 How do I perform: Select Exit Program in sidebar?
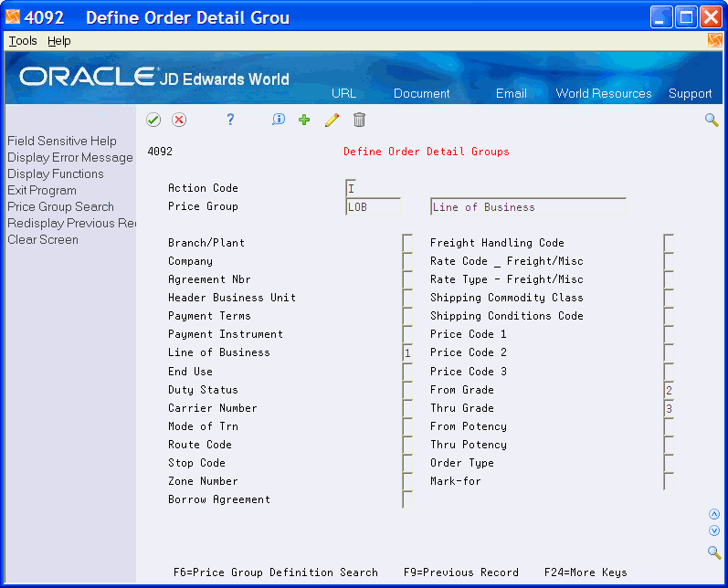click(42, 190)
